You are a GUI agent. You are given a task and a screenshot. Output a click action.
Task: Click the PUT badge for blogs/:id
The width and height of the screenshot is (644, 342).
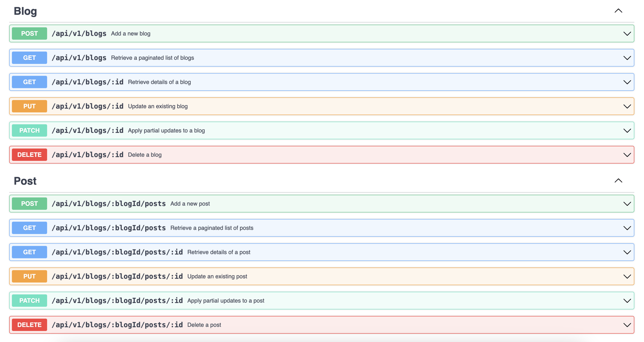(x=29, y=106)
